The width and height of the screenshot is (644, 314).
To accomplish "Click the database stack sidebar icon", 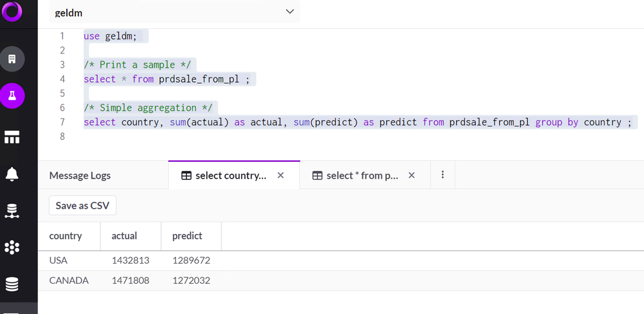I will tap(12, 284).
